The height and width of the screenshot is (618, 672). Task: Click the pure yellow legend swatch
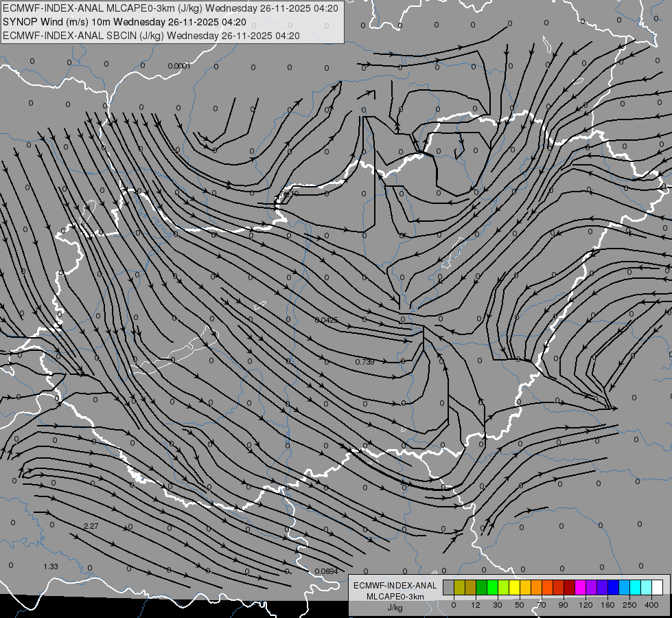coord(515,587)
